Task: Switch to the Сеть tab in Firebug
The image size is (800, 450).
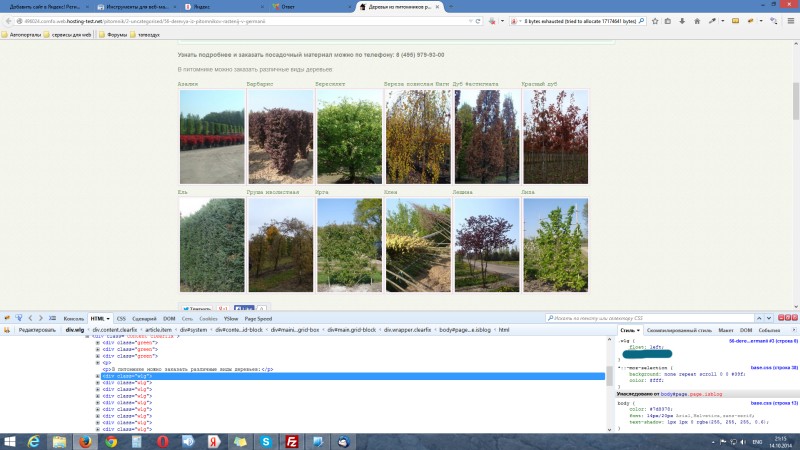Action: coord(187,318)
